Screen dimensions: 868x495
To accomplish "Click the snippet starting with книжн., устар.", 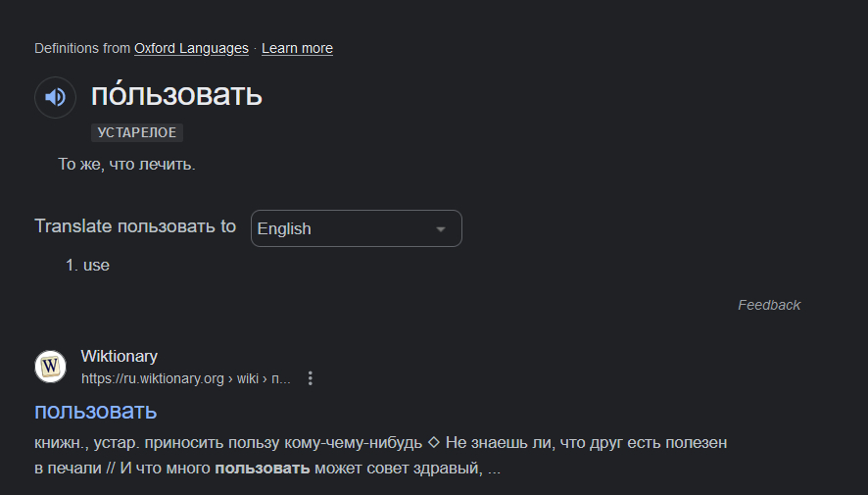I will click(x=227, y=443).
